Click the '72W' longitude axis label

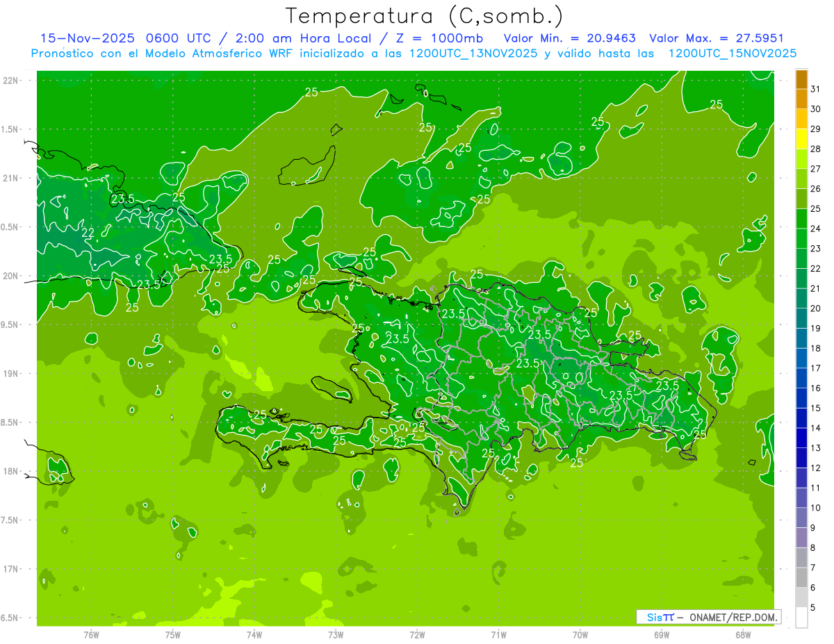click(417, 634)
